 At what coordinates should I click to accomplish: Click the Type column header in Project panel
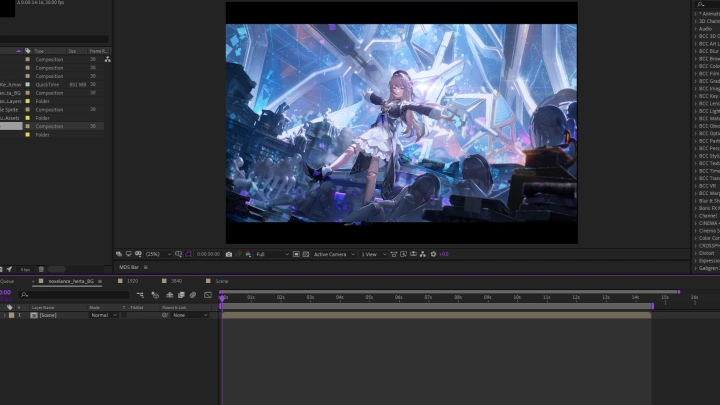pos(39,51)
